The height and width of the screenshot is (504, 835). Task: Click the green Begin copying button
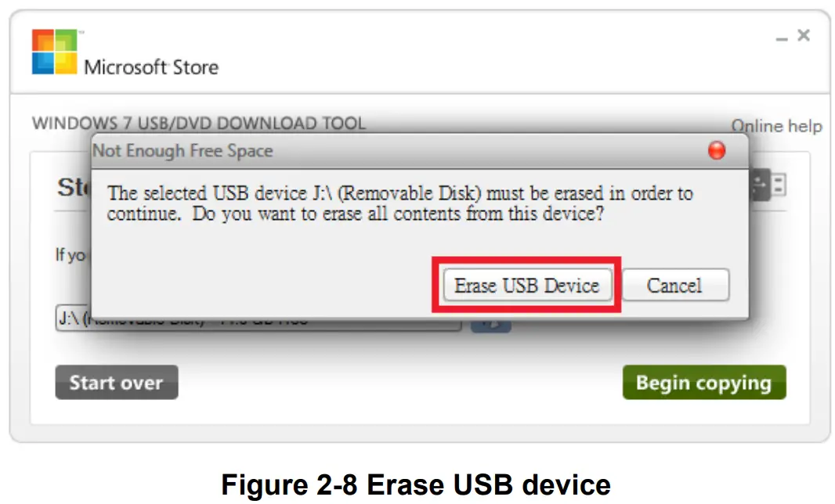point(704,382)
